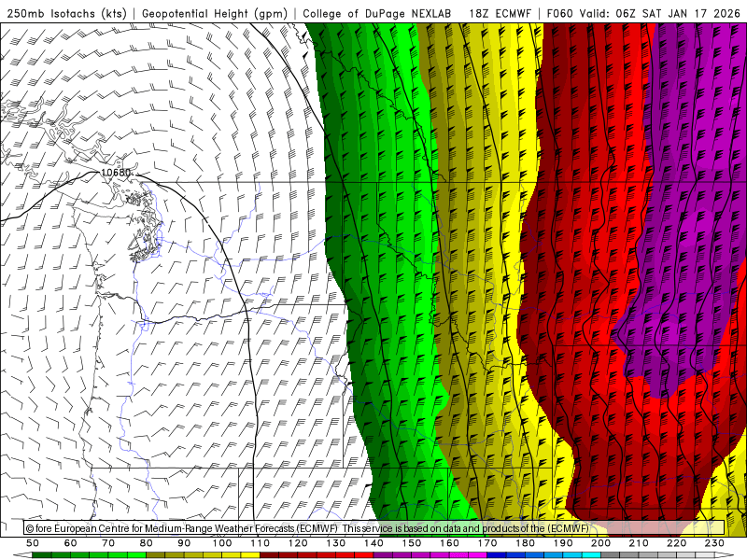Click the '60' colorbar scale label
The height and width of the screenshot is (560, 747).
[71, 543]
